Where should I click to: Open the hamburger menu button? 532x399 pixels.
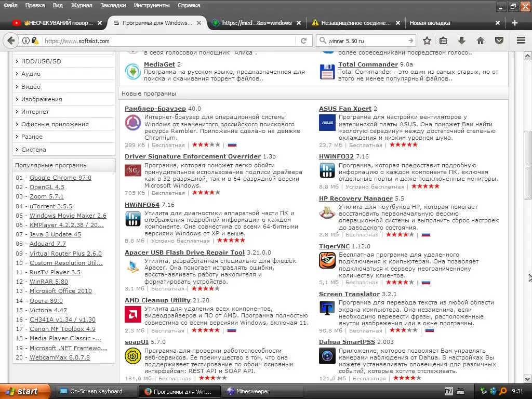tap(521, 41)
